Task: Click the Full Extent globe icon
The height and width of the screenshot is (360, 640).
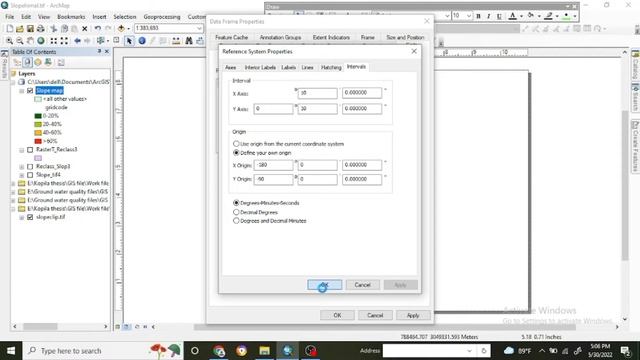Action: [x=41, y=41]
